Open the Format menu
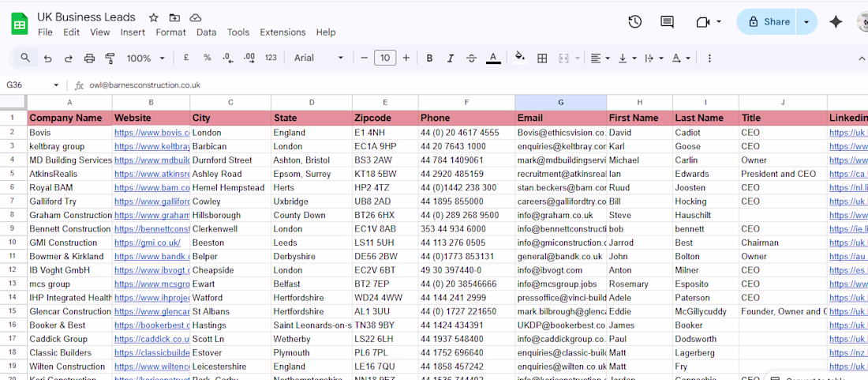This screenshot has width=868, height=380. (x=170, y=32)
